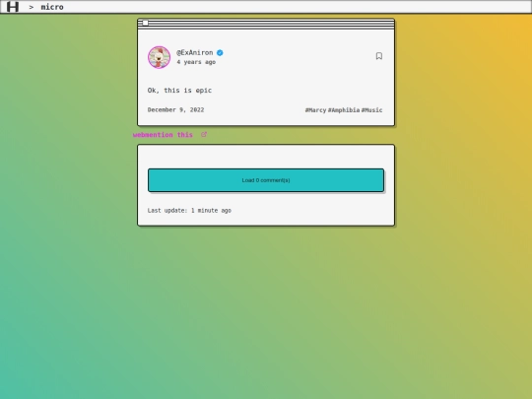Open the #Music hashtag

(x=371, y=110)
